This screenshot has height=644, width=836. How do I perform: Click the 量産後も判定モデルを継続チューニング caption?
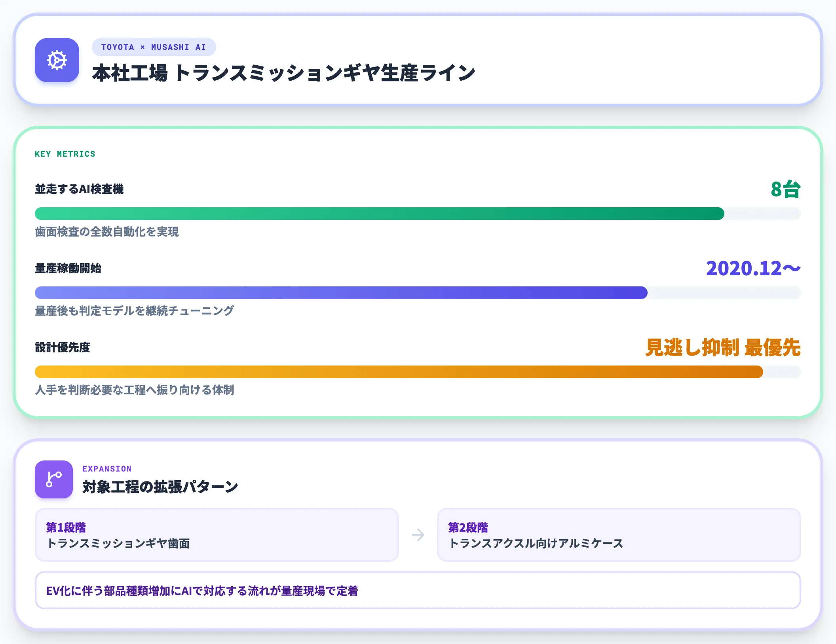[x=135, y=311]
